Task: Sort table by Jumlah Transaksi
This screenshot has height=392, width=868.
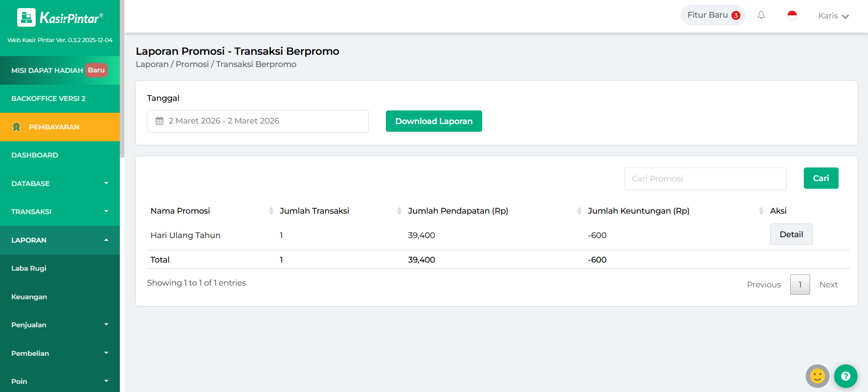Action: 399,211
